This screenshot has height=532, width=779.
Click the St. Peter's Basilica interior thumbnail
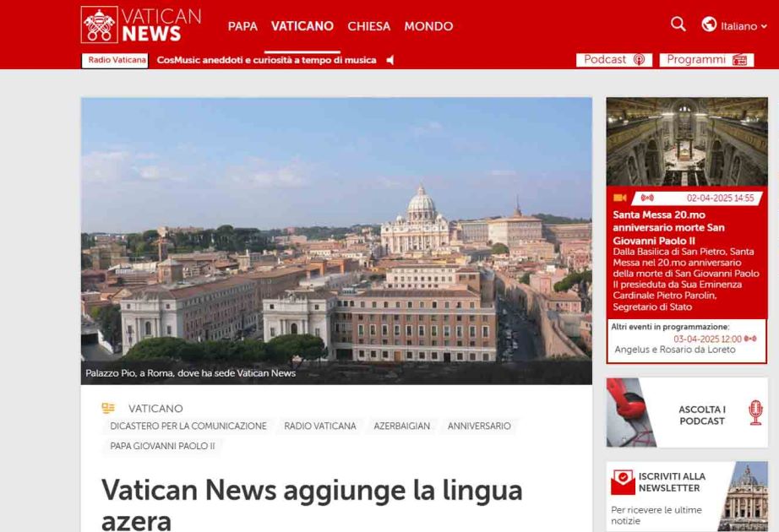pos(687,142)
